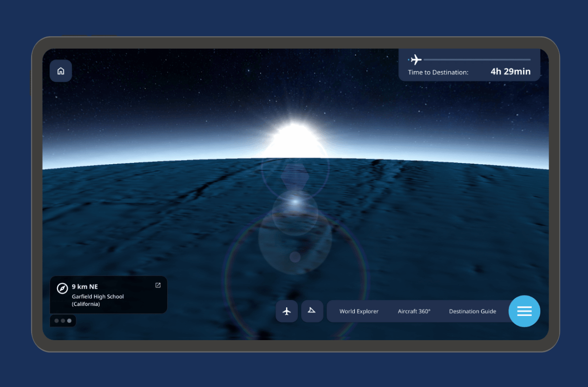Click the compass icon in location card
Screen dimensions: 588x387
click(62, 289)
